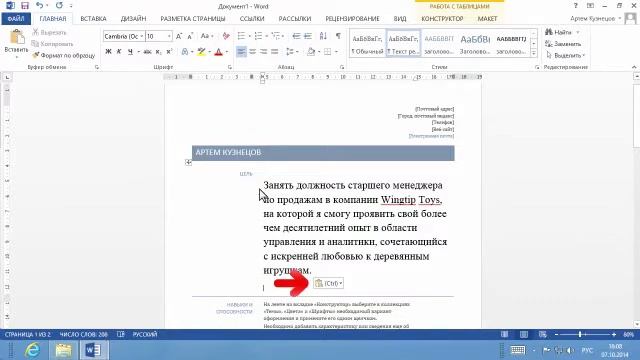Expand the styles gallery with More arrow
The width and height of the screenshot is (640, 360).
coord(533,53)
